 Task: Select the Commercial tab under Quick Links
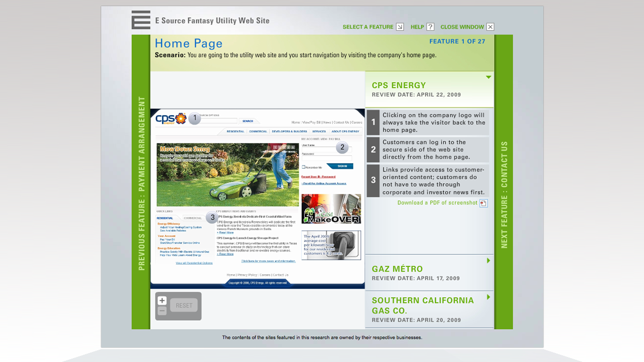pyautogui.click(x=193, y=218)
